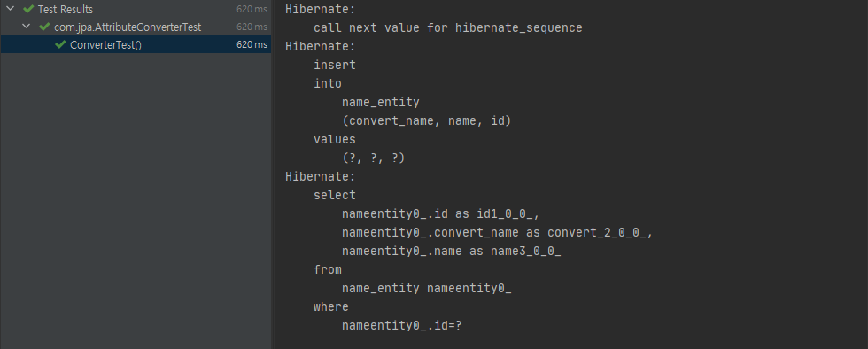Click the 'from' keyword line
The width and height of the screenshot is (868, 349).
(327, 270)
